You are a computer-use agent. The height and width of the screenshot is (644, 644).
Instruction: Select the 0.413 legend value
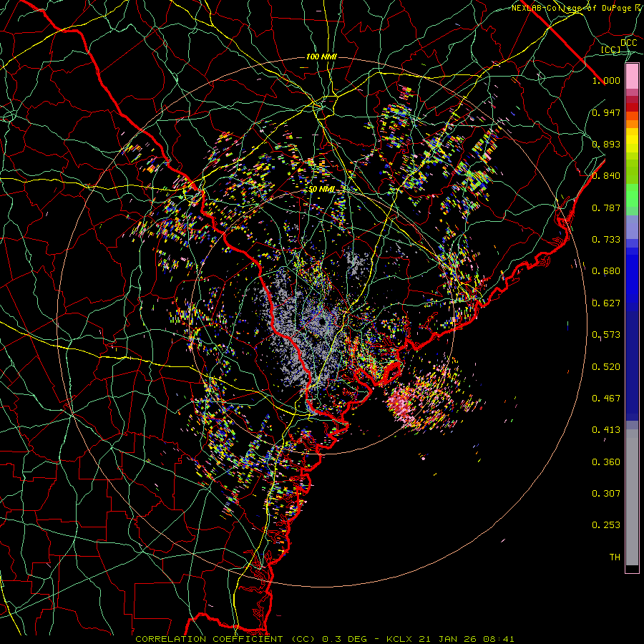click(606, 430)
